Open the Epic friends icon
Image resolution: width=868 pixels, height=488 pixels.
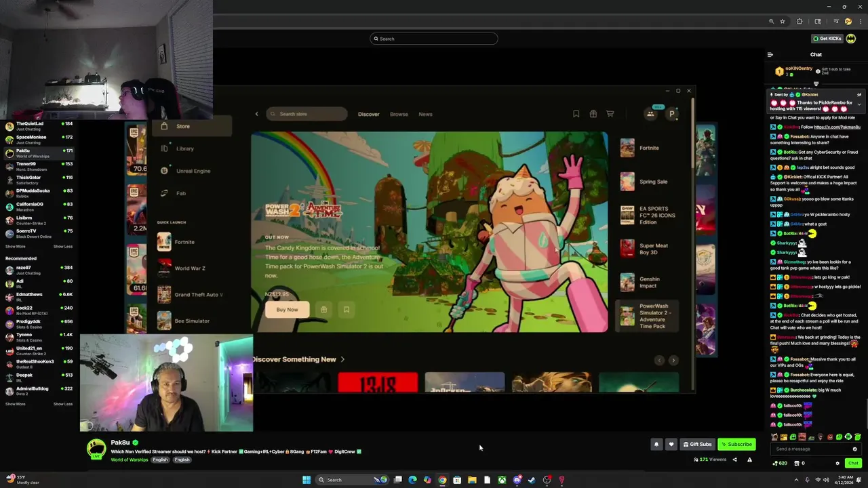[x=650, y=114]
